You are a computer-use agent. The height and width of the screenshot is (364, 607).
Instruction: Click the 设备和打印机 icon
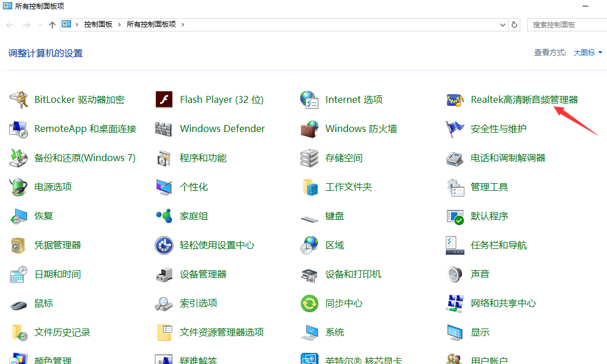pos(309,275)
